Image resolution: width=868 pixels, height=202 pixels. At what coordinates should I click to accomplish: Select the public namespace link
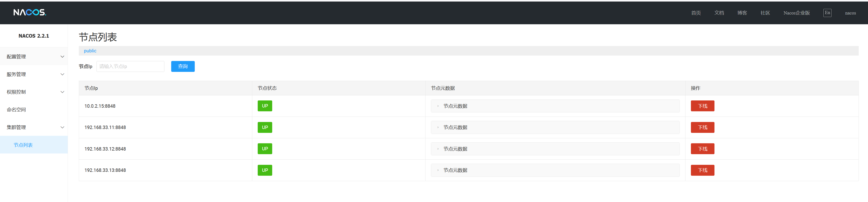(x=90, y=51)
